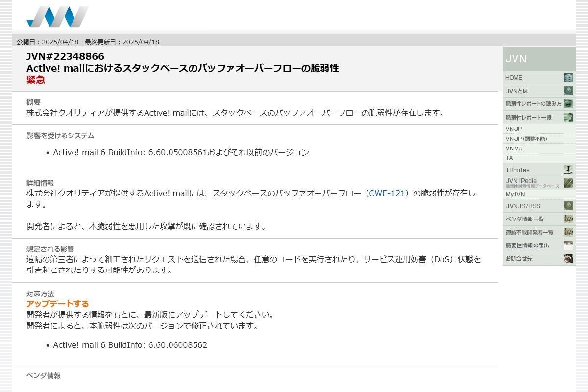Click the JVNJS/RSS globe icon
Screen dimensions: 588x392
568,206
